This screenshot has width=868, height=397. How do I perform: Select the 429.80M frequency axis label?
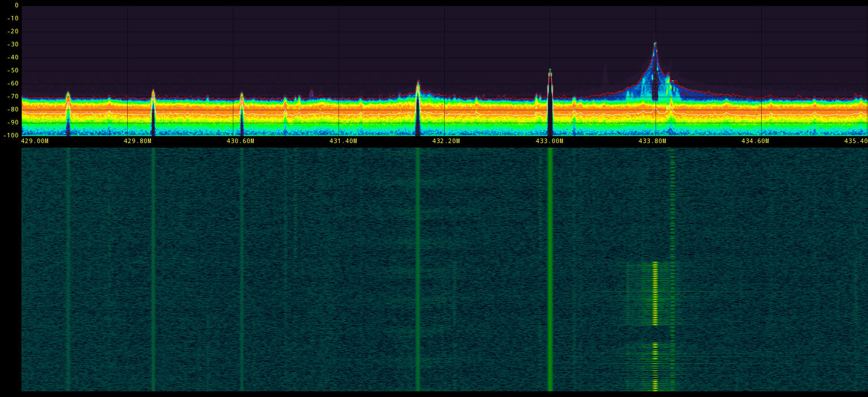pos(137,141)
